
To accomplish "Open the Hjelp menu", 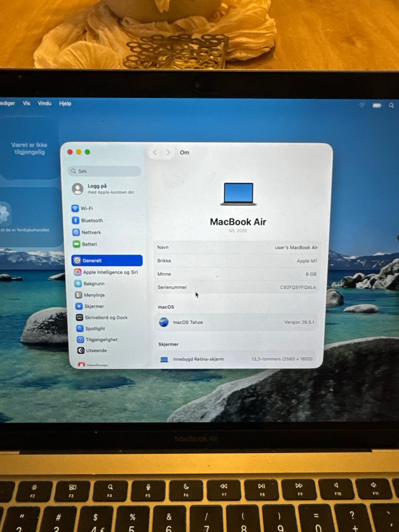I will point(65,103).
